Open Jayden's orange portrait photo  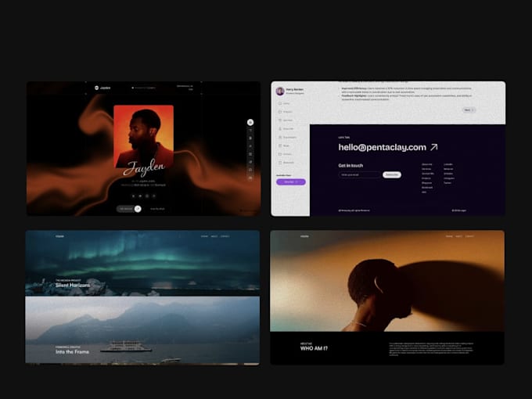(x=143, y=136)
